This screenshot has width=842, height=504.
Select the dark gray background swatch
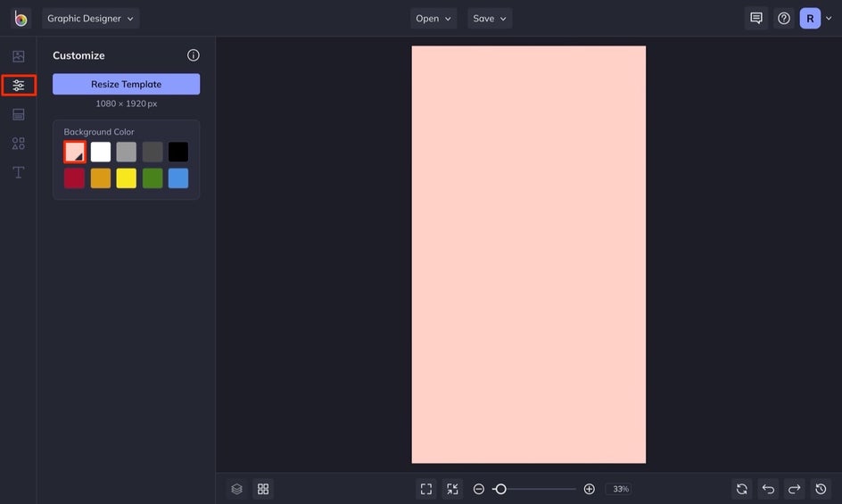pyautogui.click(x=153, y=152)
